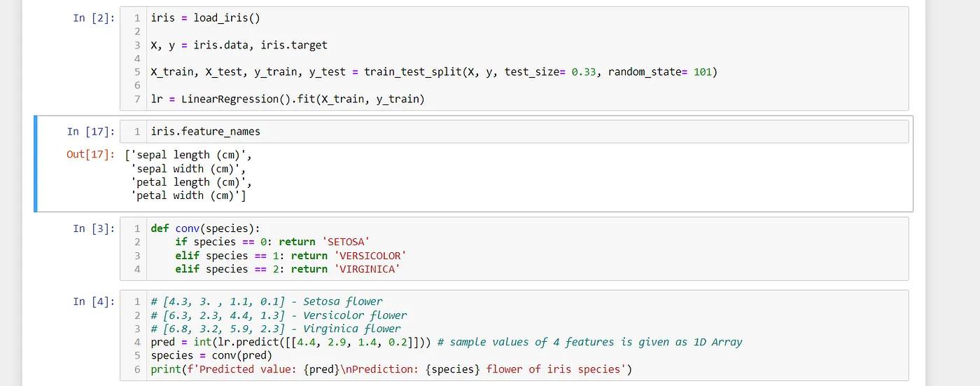Screen dimensions: 980x386
Task: Click the species = conv(pred) line
Action: point(211,355)
